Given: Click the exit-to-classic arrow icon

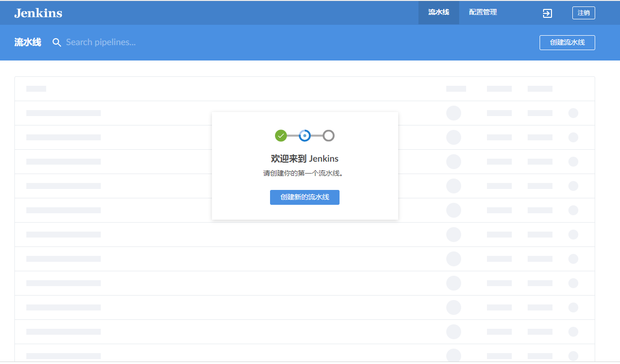Looking at the screenshot, I should tap(547, 13).
